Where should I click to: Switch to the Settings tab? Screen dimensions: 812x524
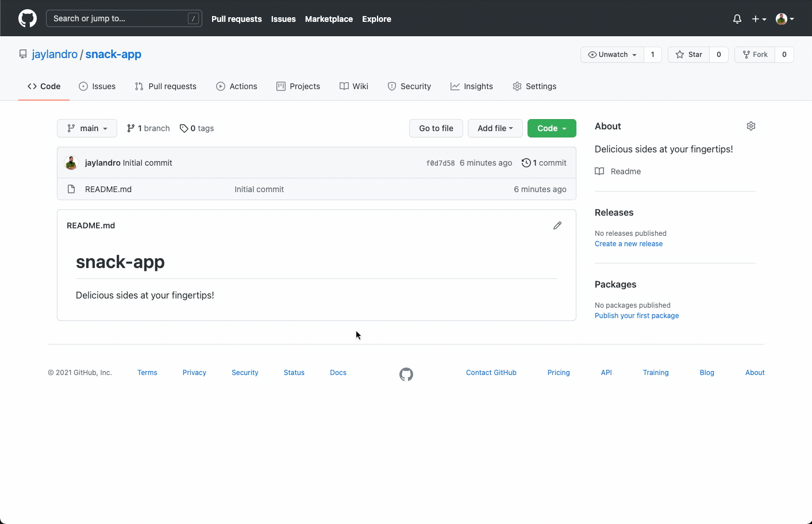tap(534, 86)
